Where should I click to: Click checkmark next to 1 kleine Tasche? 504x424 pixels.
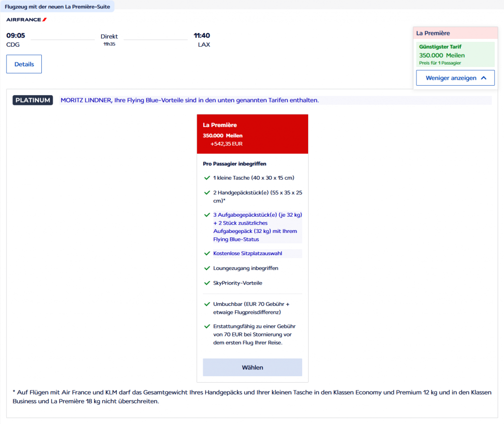tap(207, 178)
